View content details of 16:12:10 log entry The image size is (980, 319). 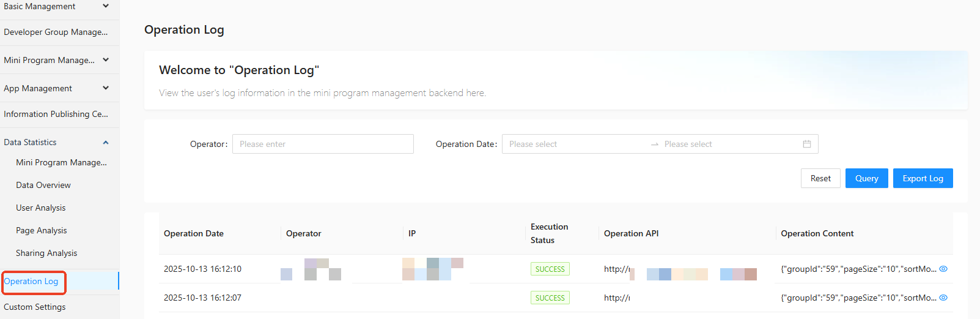[943, 269]
